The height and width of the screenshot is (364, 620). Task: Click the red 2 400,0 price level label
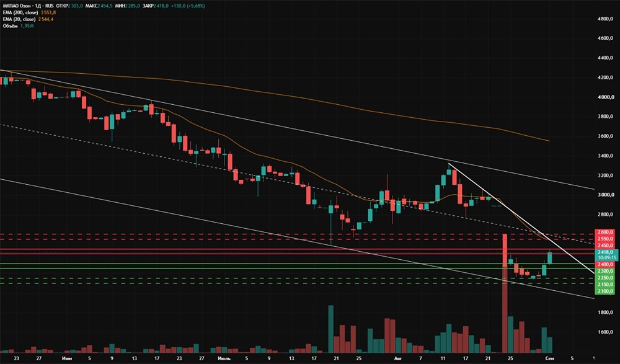(605, 264)
